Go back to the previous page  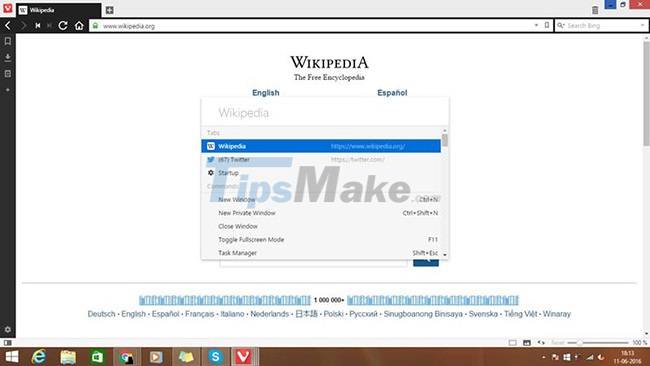(x=8, y=26)
